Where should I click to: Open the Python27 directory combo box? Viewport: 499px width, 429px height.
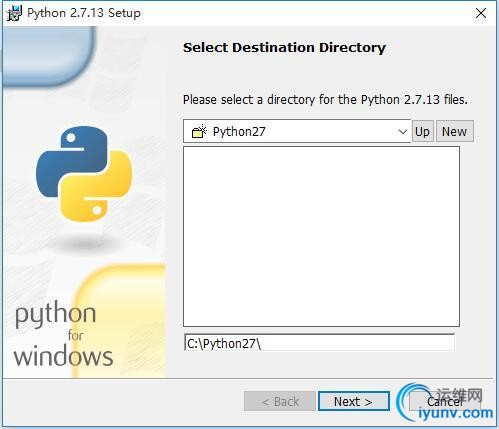pos(297,131)
